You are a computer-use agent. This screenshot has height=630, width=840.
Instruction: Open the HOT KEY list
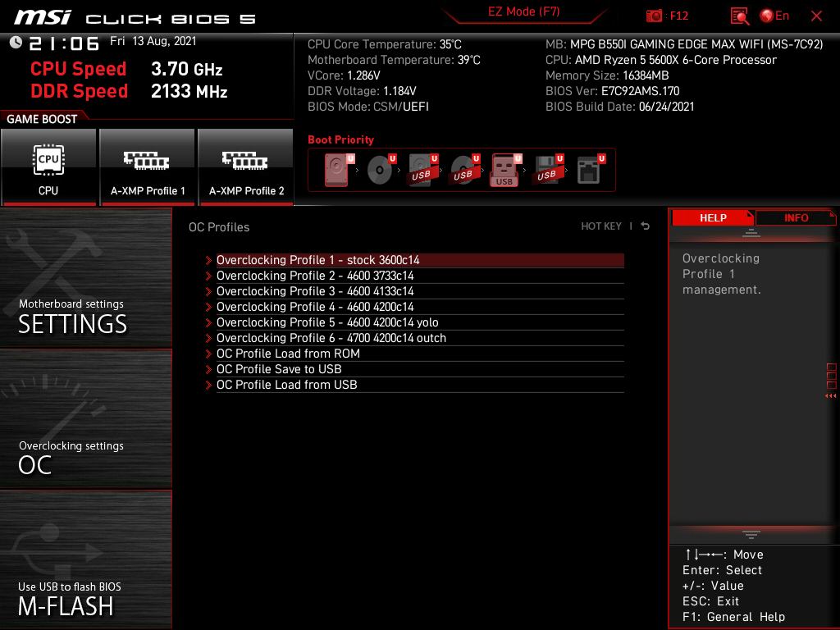[601, 226]
